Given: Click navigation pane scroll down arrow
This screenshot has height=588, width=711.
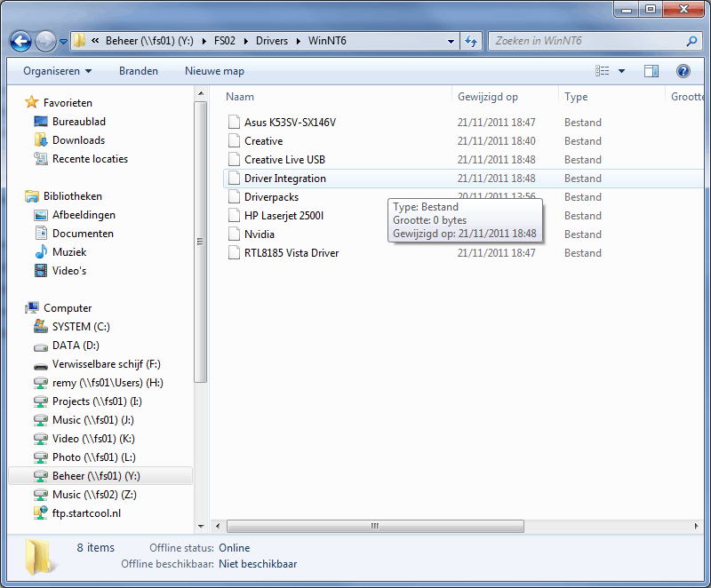Looking at the screenshot, I should pyautogui.click(x=201, y=527).
